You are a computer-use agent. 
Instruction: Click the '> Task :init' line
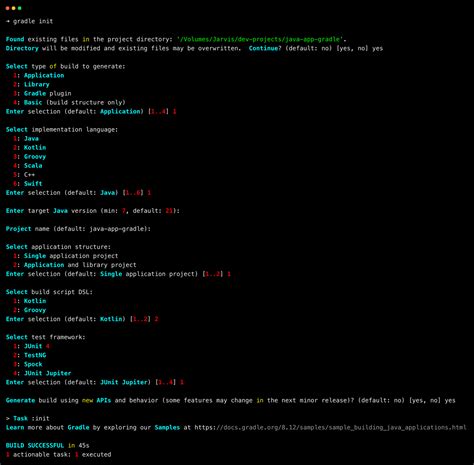pyautogui.click(x=28, y=418)
